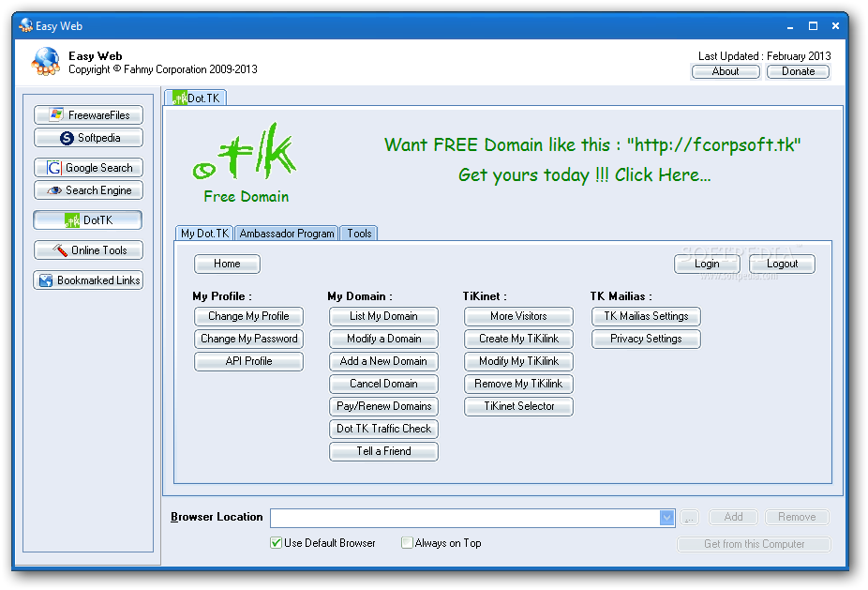
Task: Click the browse ellipsis button
Action: coord(689,518)
